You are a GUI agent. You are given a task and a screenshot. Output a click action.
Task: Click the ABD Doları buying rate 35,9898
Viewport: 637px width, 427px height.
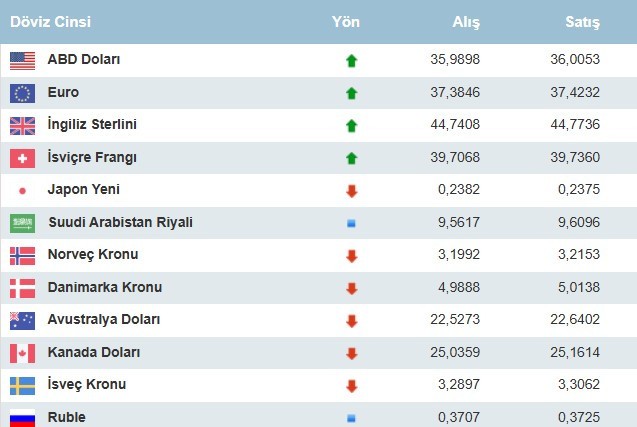455,59
